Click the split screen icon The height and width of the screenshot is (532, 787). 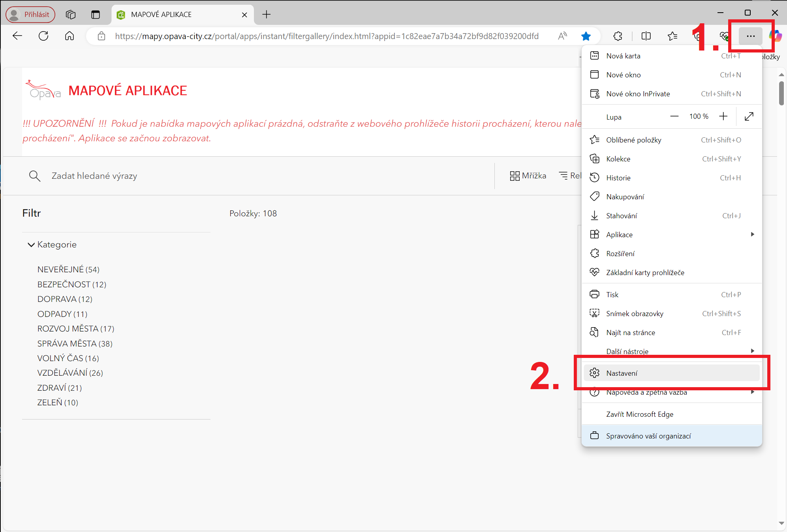[646, 36]
